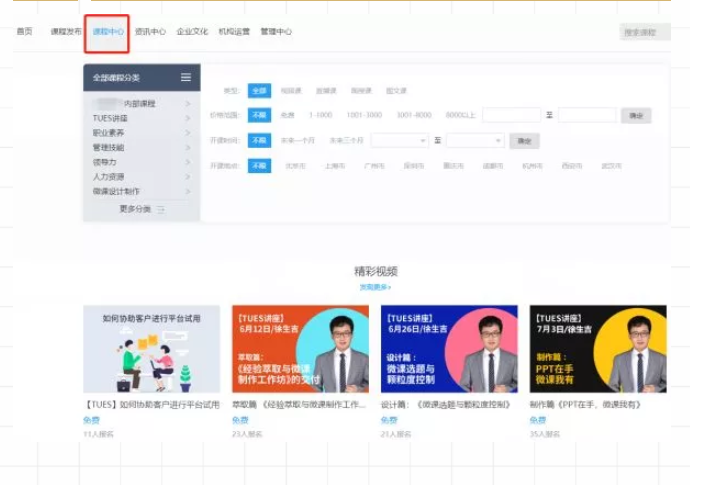The width and height of the screenshot is (709, 485).
Task: Click 确定 in the 开课时间 row
Action: (x=525, y=141)
